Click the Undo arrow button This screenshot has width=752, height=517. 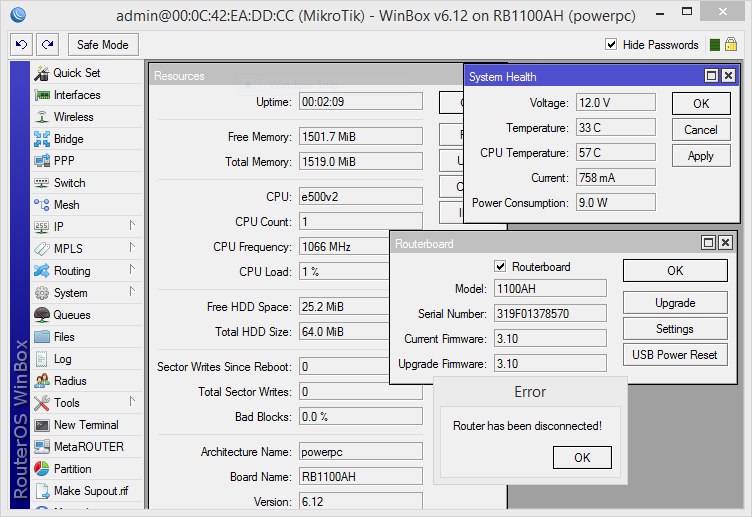click(x=22, y=45)
